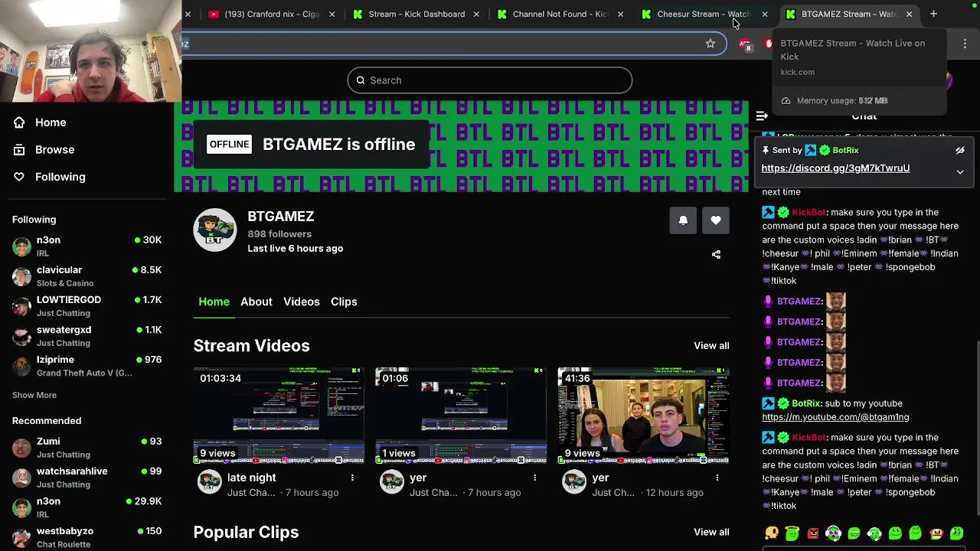The height and width of the screenshot is (551, 980).
Task: Play the 01:06 'yer' video thumbnail
Action: tap(461, 416)
